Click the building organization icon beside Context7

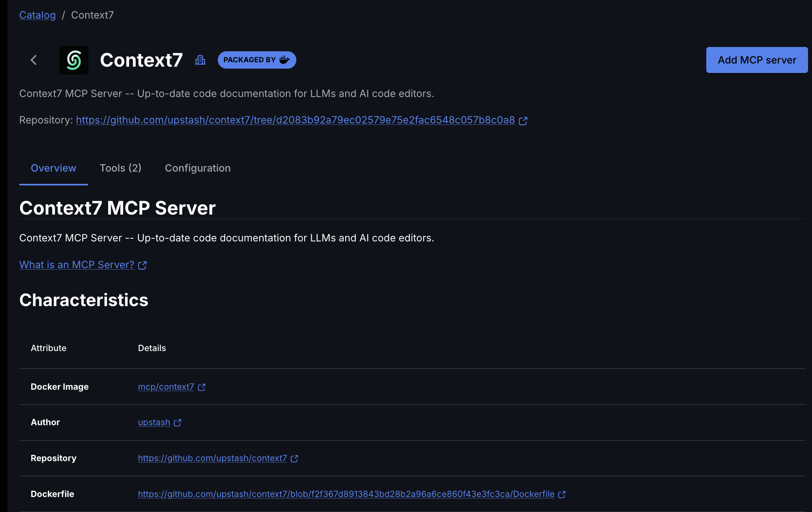click(x=200, y=60)
